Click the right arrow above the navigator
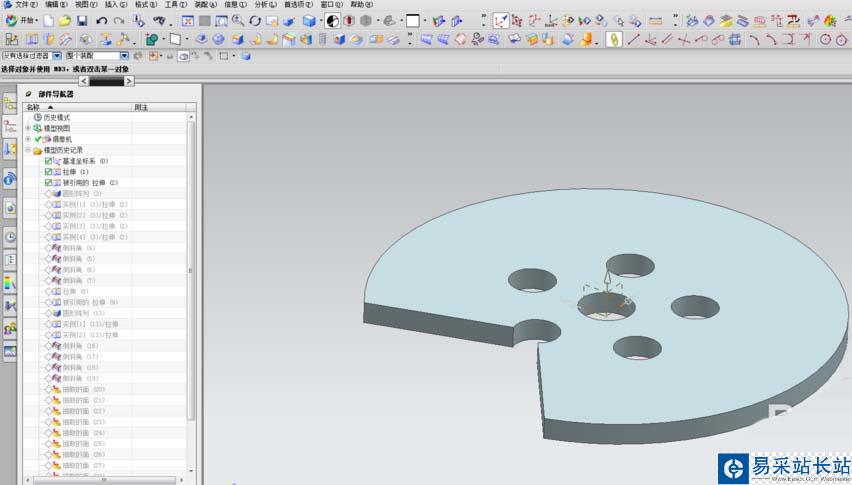The width and height of the screenshot is (852, 485). point(129,81)
